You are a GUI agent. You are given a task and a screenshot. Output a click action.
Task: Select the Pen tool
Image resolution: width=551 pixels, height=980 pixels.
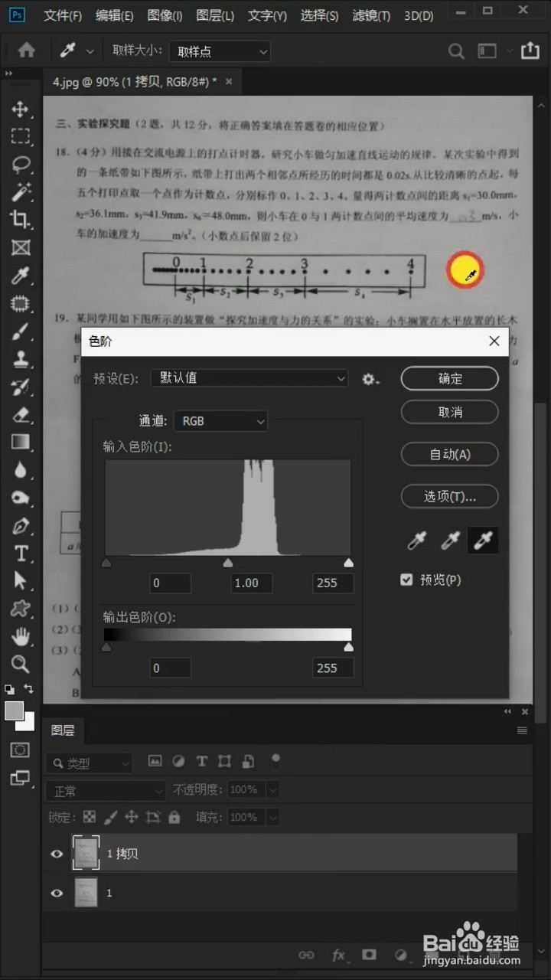click(x=20, y=525)
